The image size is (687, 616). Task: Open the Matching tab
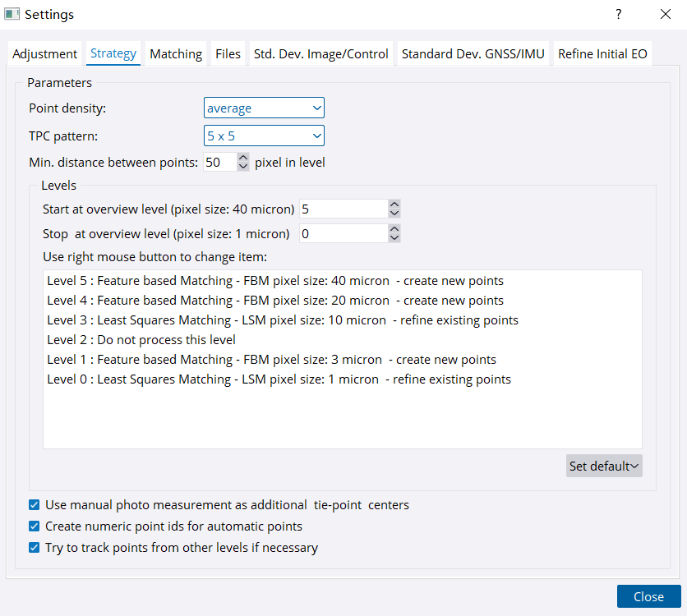176,54
